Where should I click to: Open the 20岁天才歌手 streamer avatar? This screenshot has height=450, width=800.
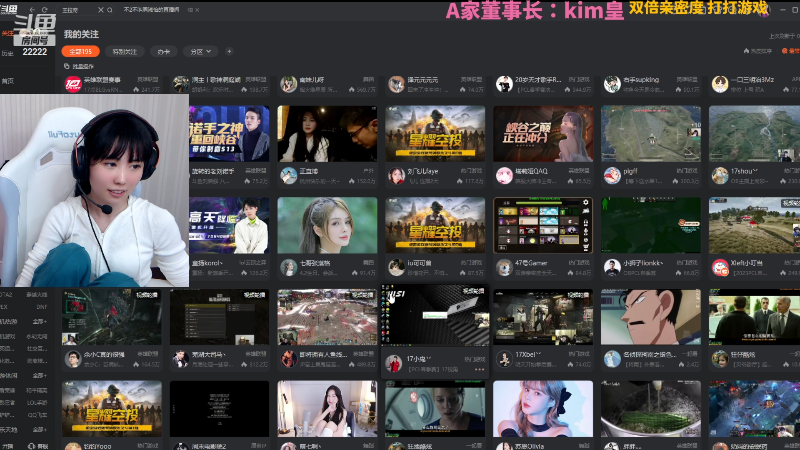(504, 84)
